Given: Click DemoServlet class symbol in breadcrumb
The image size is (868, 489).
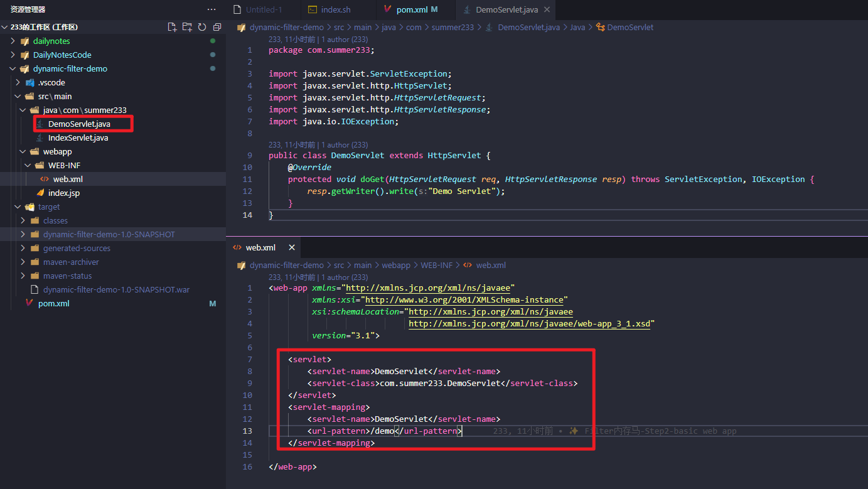Looking at the screenshot, I should [630, 27].
